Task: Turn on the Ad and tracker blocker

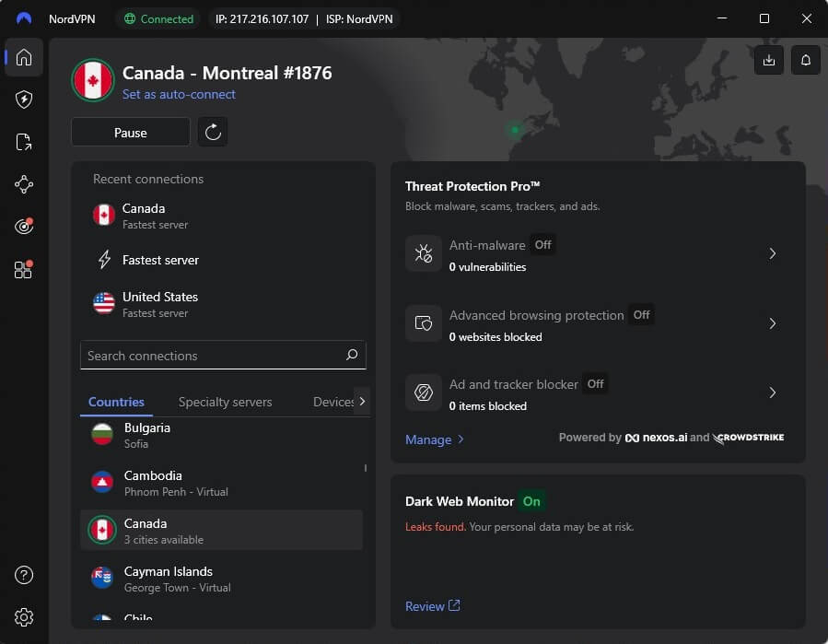Action: (595, 383)
